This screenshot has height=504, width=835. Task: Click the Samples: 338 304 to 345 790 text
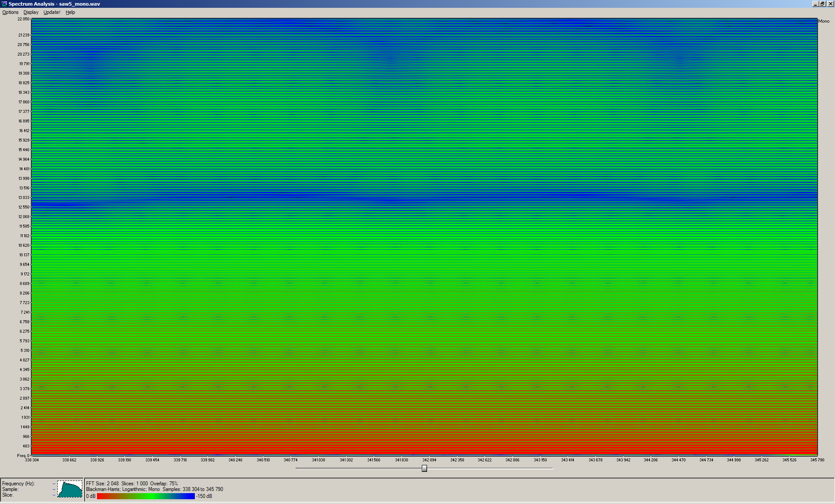pos(193,489)
